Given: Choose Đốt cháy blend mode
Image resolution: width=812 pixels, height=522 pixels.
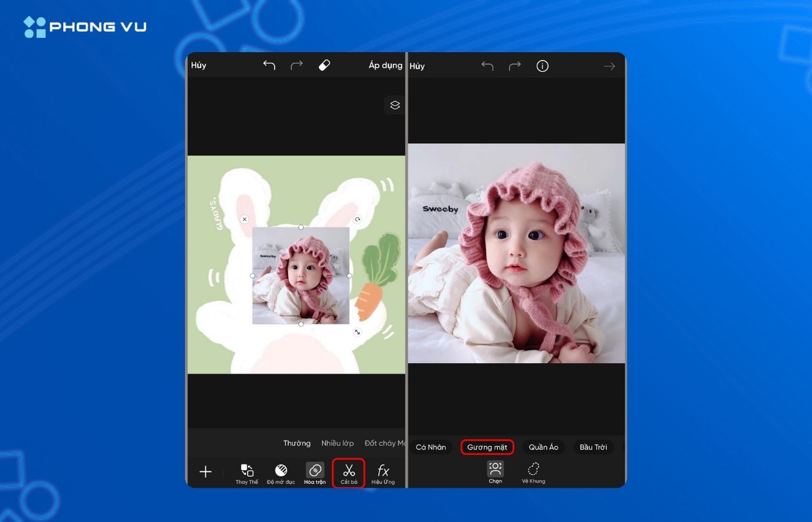Looking at the screenshot, I should click(385, 443).
